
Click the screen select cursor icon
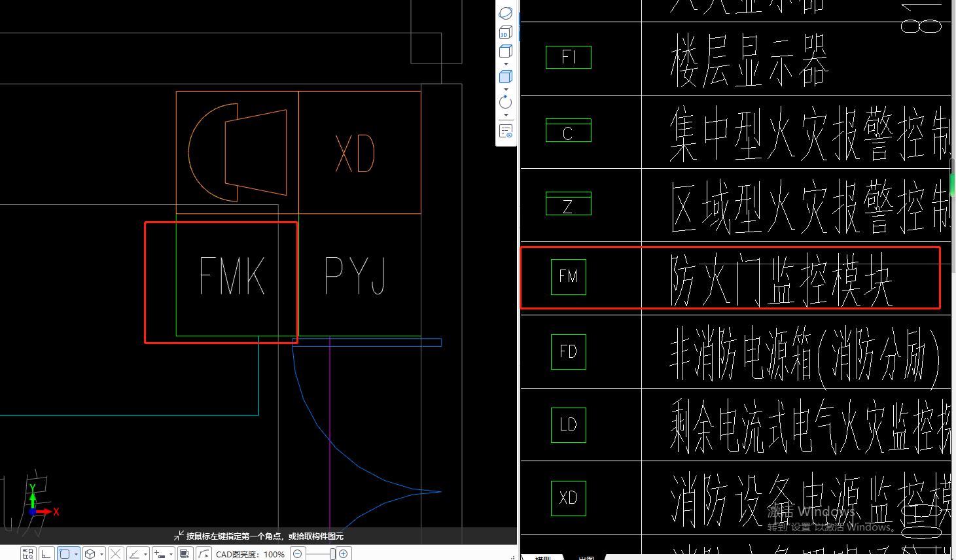[185, 554]
